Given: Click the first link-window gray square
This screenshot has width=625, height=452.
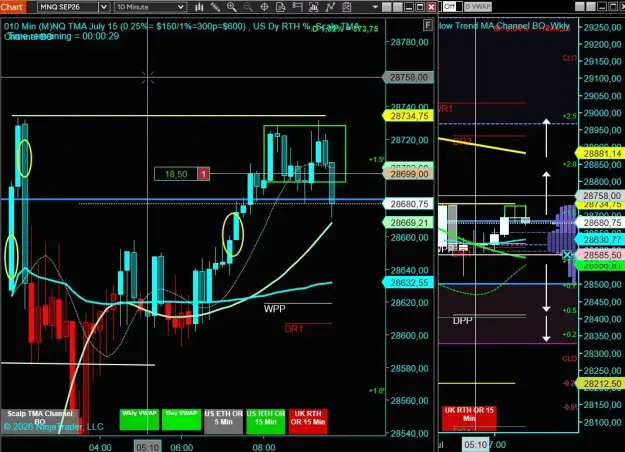Looking at the screenshot, I should coord(387,7).
